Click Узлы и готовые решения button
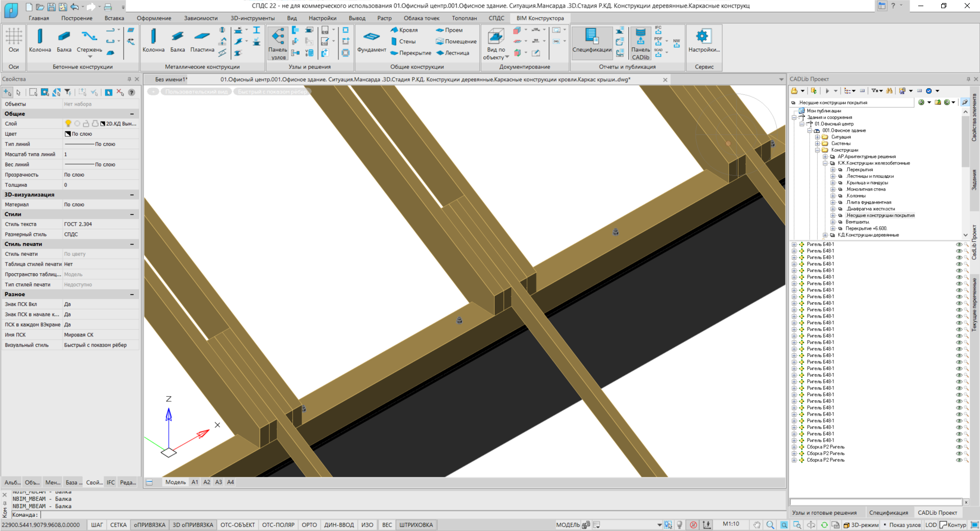Viewport: 980px width, 531px height. tap(824, 513)
